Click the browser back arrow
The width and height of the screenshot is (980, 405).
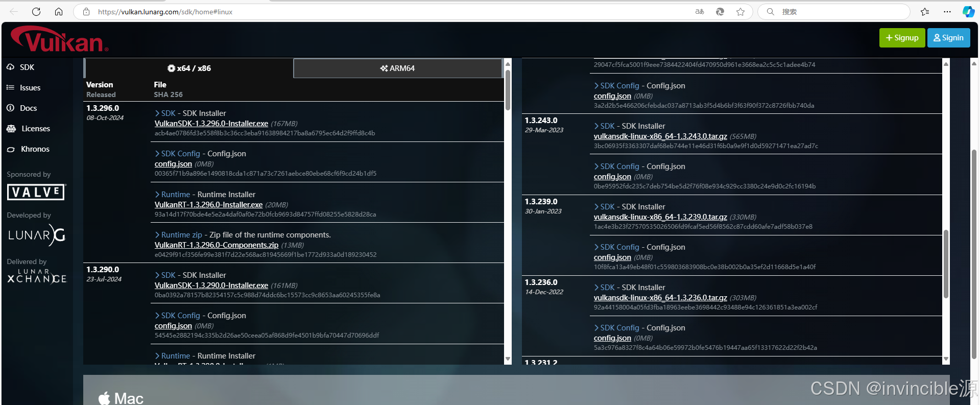pyautogui.click(x=14, y=11)
